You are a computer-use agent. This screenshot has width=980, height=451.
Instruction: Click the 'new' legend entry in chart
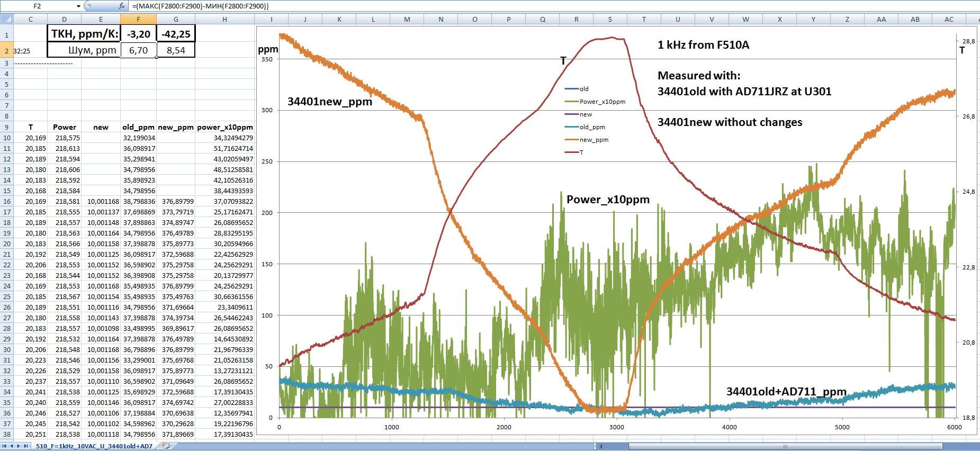[x=578, y=114]
